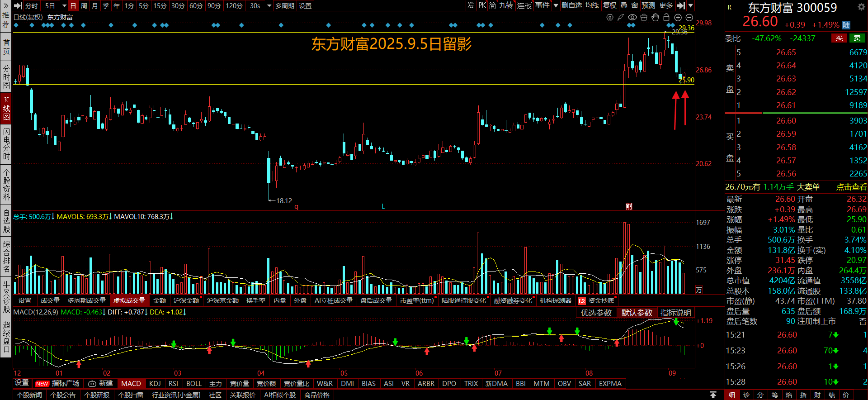Select 筹 chip distribution tab
Screen dimensions: 868x400
(774, 395)
